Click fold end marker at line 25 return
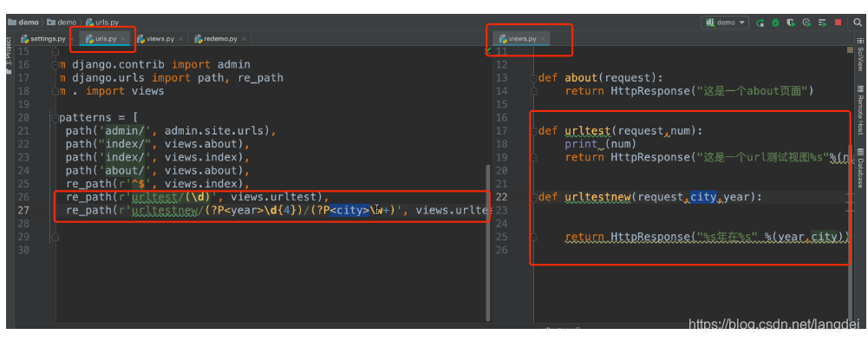Screen dimensions: 868x341 pyautogui.click(x=534, y=237)
